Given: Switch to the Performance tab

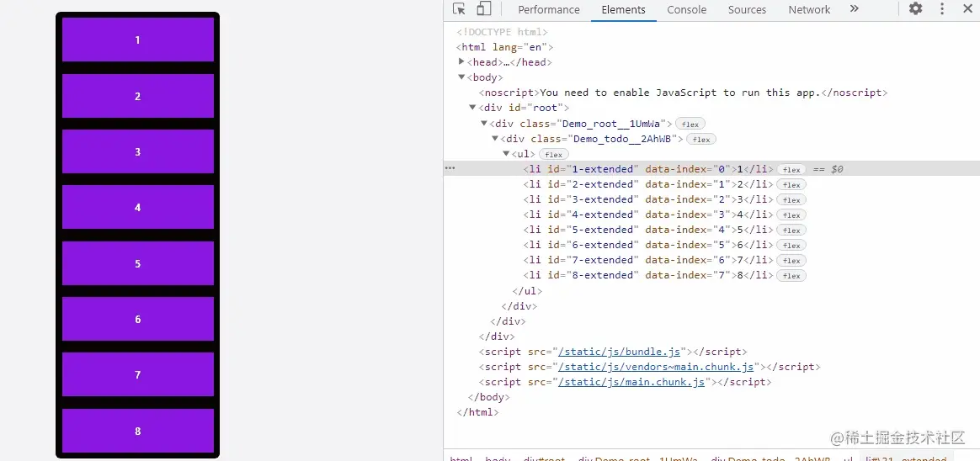Looking at the screenshot, I should (x=549, y=10).
